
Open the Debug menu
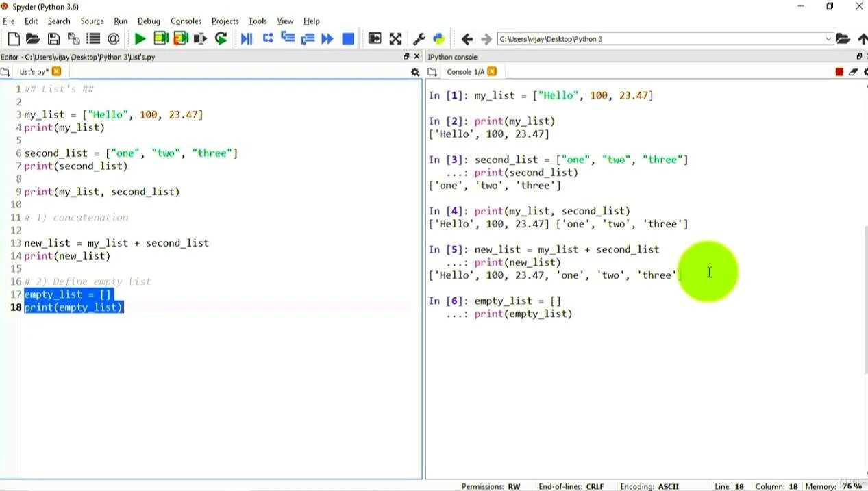click(x=149, y=21)
